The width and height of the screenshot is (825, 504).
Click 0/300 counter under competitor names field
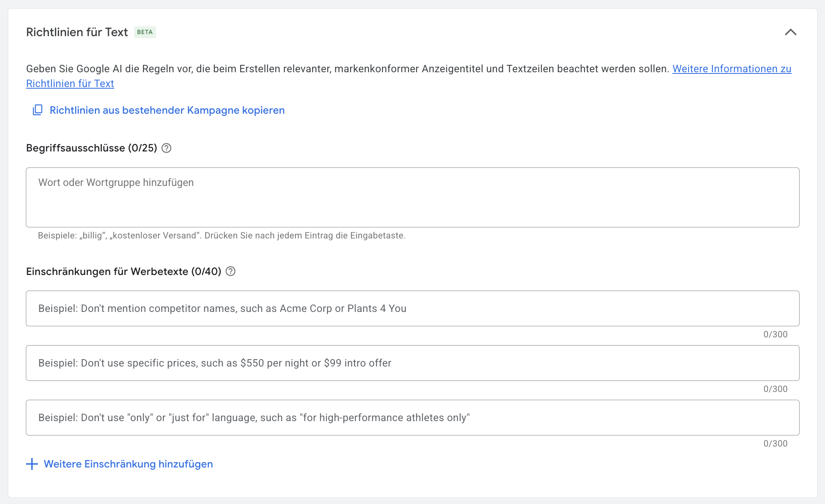pyautogui.click(x=775, y=334)
